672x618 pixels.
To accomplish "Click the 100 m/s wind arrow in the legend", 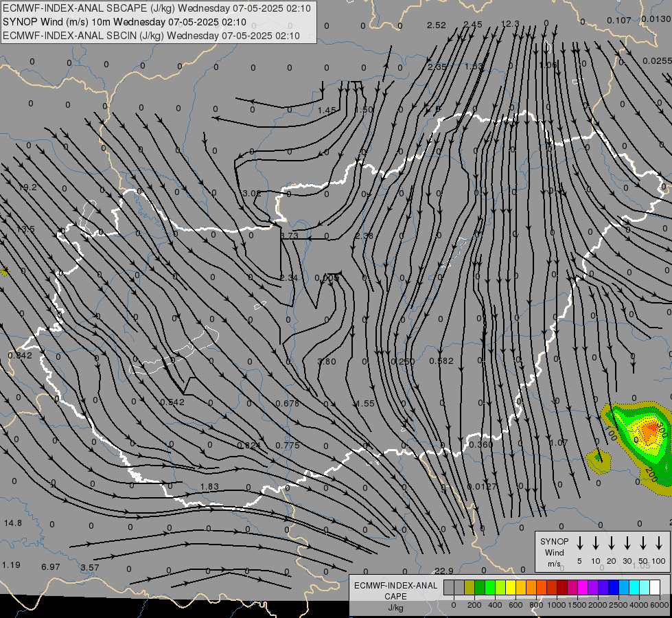I will (659, 543).
